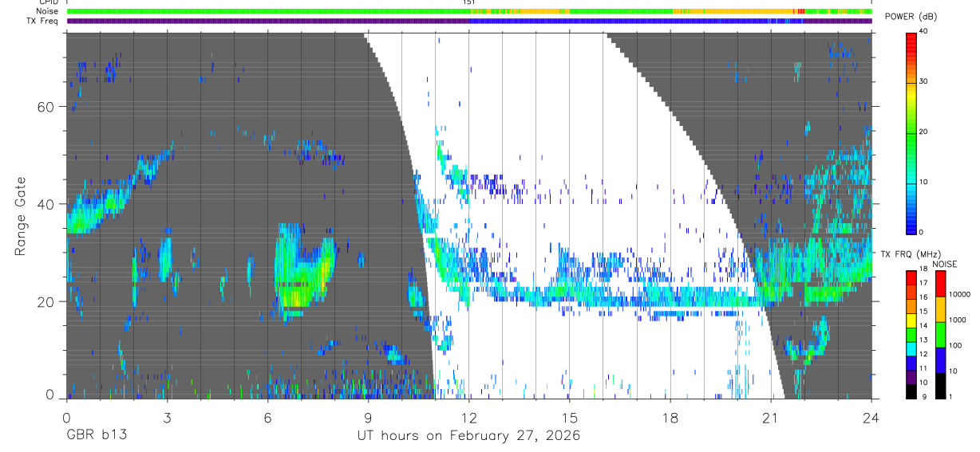Click the black swatch at bottom of NOISE legend
This screenshot has height=452, width=980.
click(x=940, y=385)
